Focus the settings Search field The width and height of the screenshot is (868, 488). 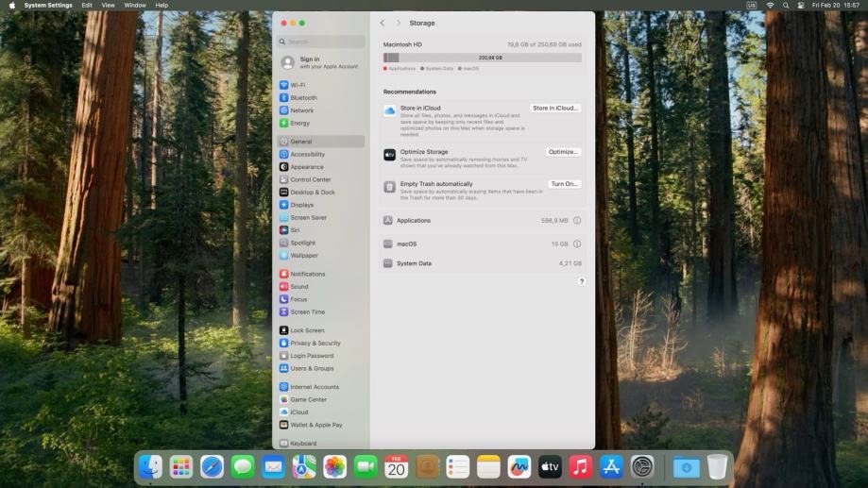(321, 42)
